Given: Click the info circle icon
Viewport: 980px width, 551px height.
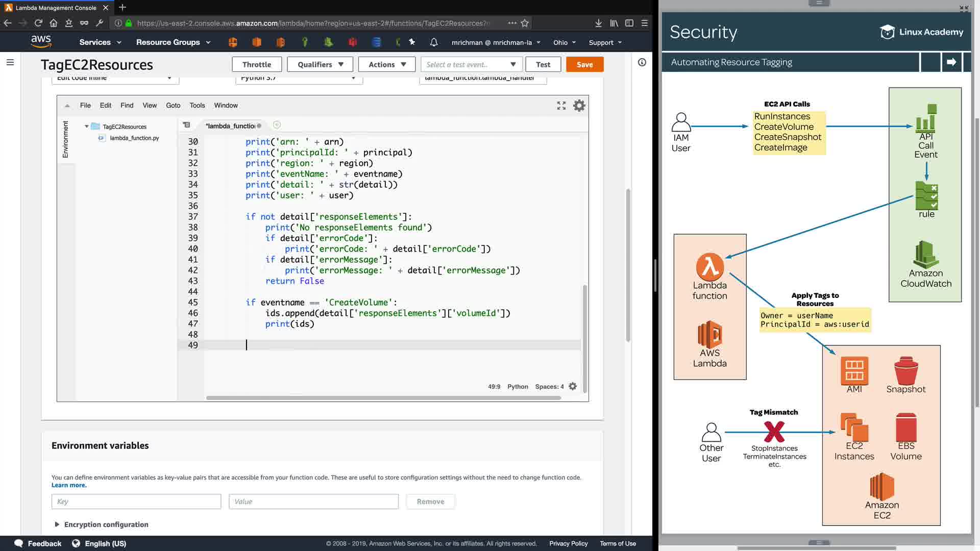Looking at the screenshot, I should 642,62.
